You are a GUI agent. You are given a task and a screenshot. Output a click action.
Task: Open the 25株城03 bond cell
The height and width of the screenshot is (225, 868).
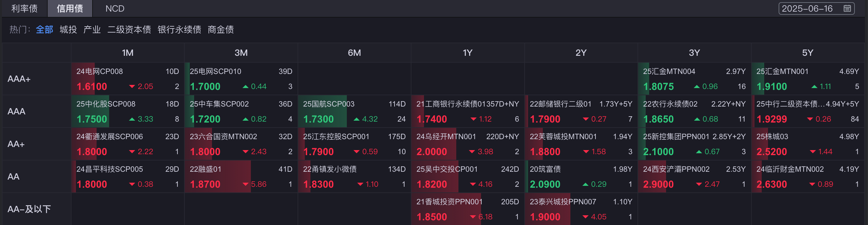[x=807, y=144]
